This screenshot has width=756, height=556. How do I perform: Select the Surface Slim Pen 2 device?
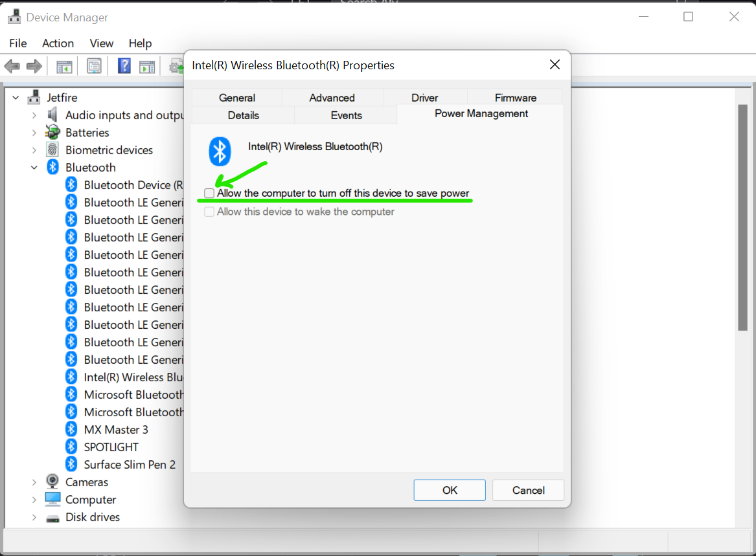click(x=130, y=465)
